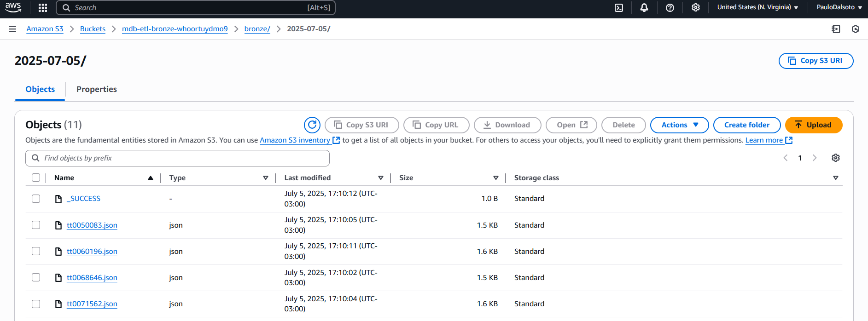Go to Buckets breadcrumb
This screenshot has width=868, height=321.
pyautogui.click(x=93, y=29)
